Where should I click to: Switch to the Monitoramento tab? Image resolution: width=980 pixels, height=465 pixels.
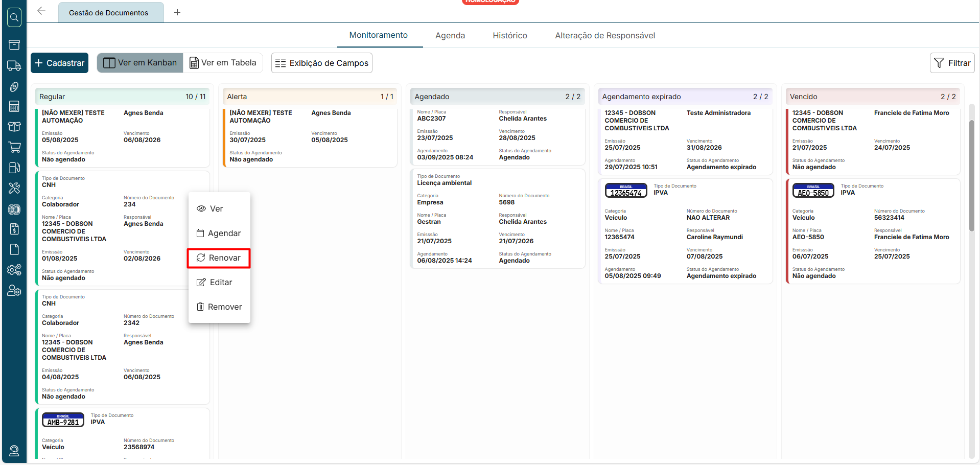point(379,35)
